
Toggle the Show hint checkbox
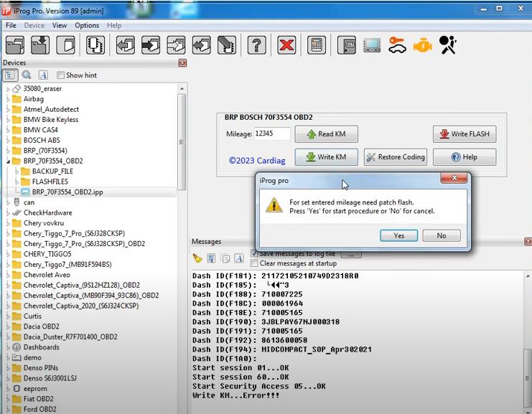tap(60, 75)
